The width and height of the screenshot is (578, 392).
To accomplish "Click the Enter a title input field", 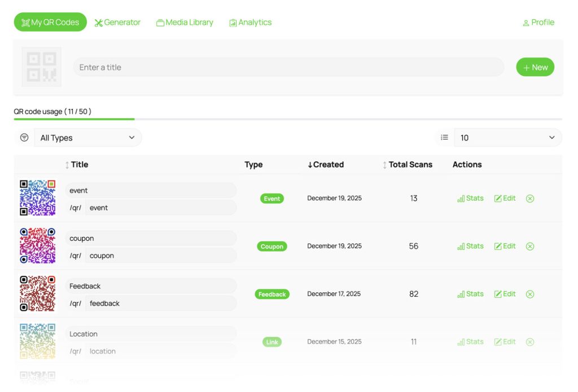I will coord(288,67).
